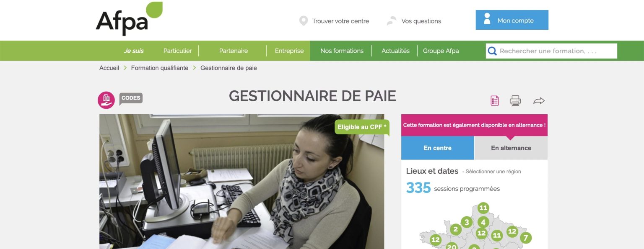Select the map region marker showing 20
Viewport: 644px width, 249px height.
452,246
